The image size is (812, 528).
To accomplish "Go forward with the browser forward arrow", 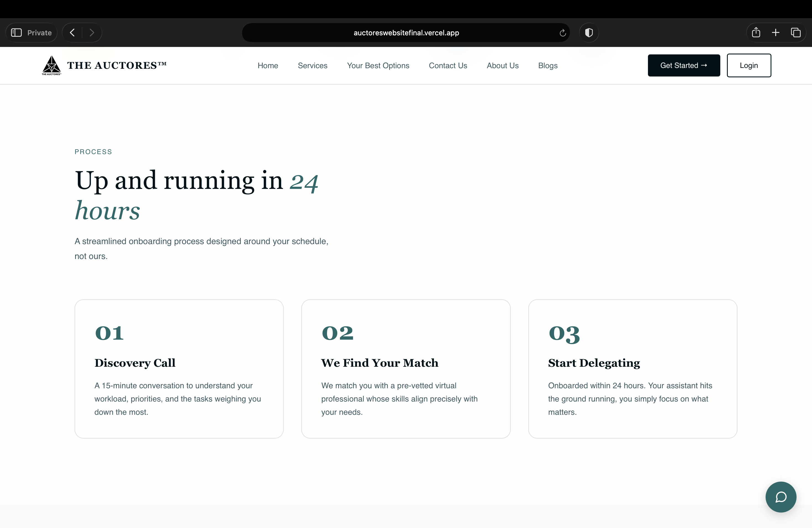I will (x=92, y=32).
